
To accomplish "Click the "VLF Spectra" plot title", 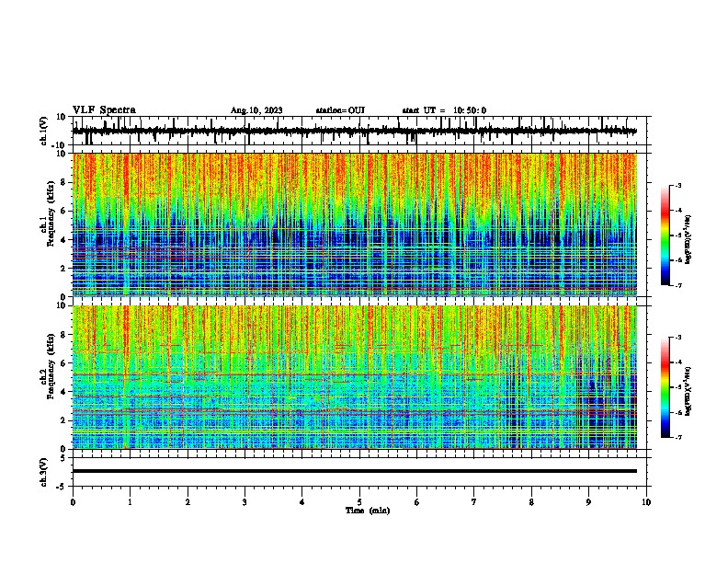I will pyautogui.click(x=104, y=110).
